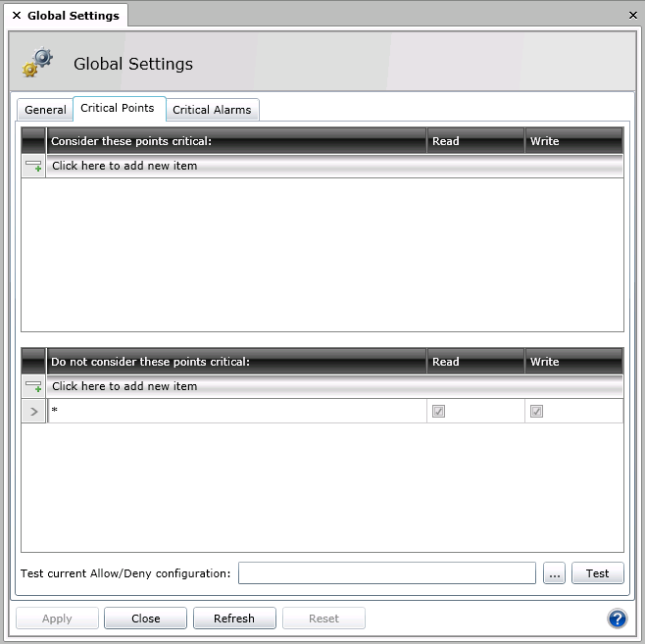Click the panel close X at top right
The height and width of the screenshot is (644, 645).
(632, 16)
